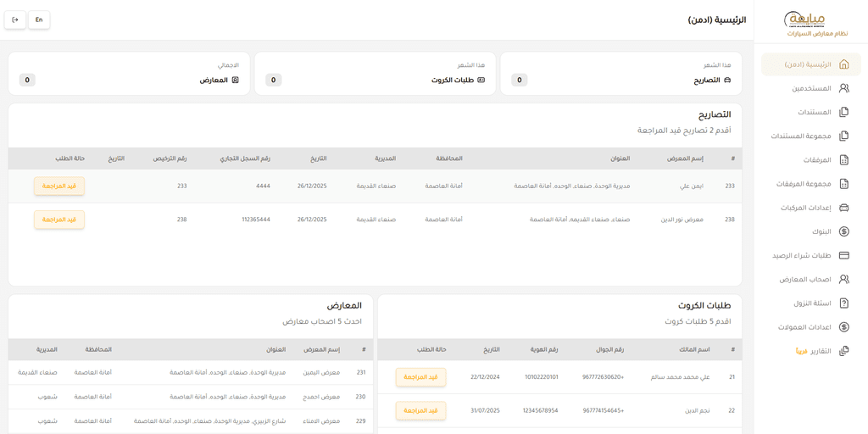Click the التصاريح monthly stat card
The height and width of the screenshot is (434, 868).
[620, 73]
